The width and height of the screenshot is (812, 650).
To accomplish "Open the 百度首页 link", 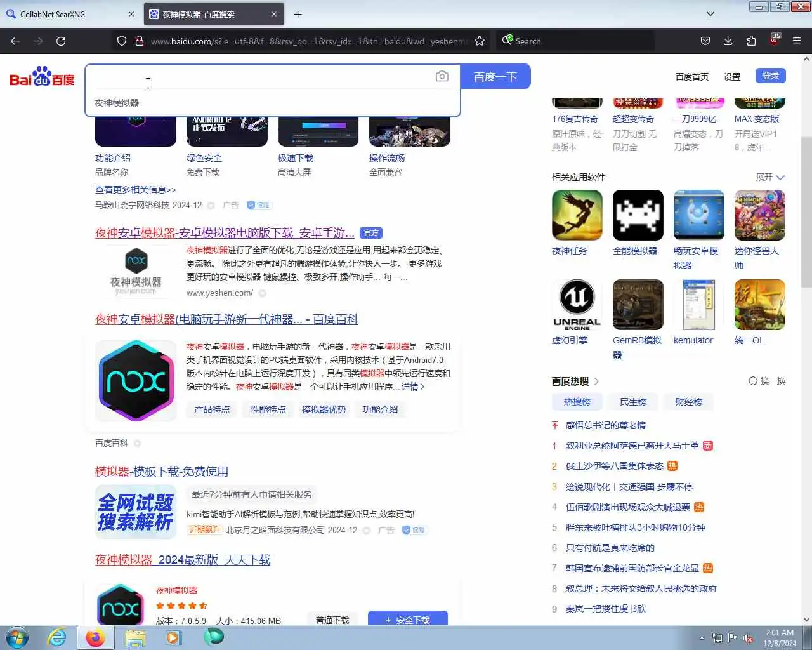I will pyautogui.click(x=692, y=77).
